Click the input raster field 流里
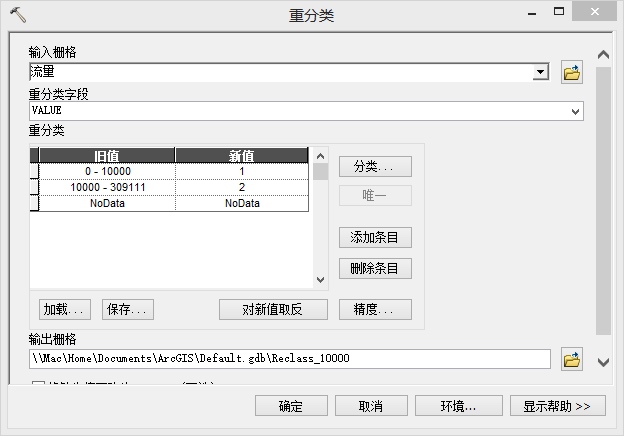Viewport: 624px width, 436px height. coord(281,72)
